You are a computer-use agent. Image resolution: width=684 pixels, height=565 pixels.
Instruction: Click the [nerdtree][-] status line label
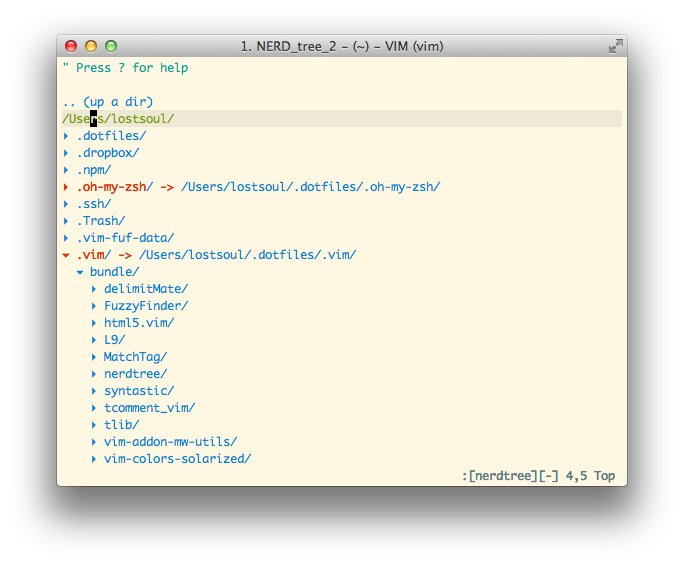514,476
